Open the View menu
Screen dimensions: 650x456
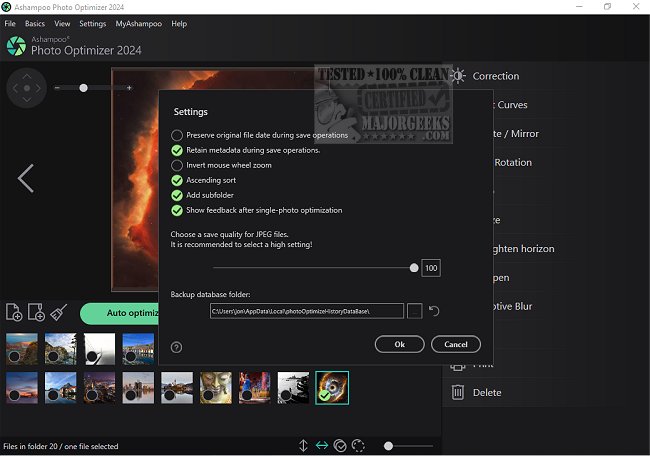62,24
